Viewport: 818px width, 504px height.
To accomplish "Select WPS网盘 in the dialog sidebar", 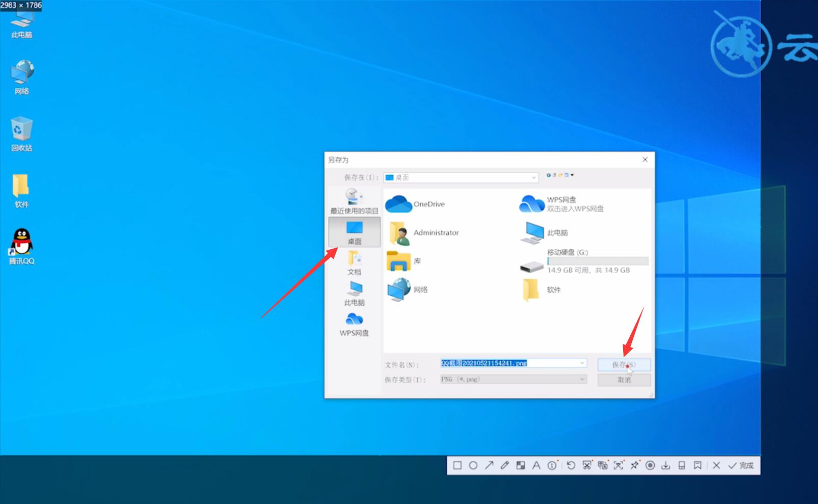I will tap(354, 324).
